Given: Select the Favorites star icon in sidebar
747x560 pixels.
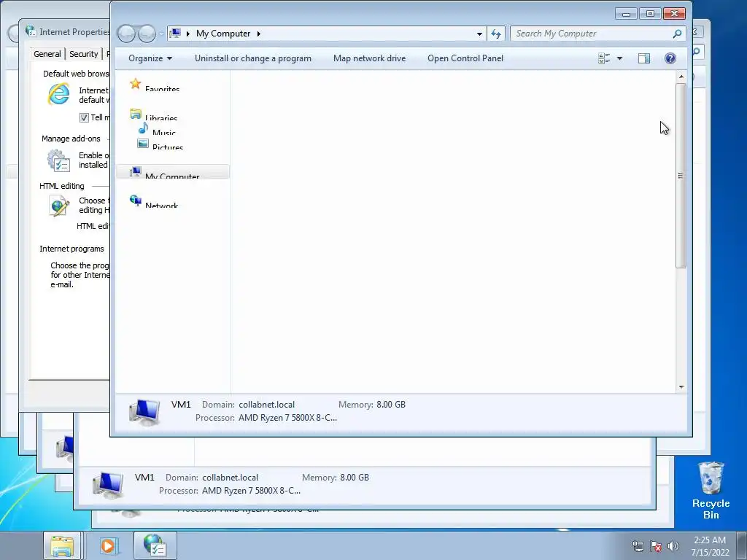Looking at the screenshot, I should 135,84.
